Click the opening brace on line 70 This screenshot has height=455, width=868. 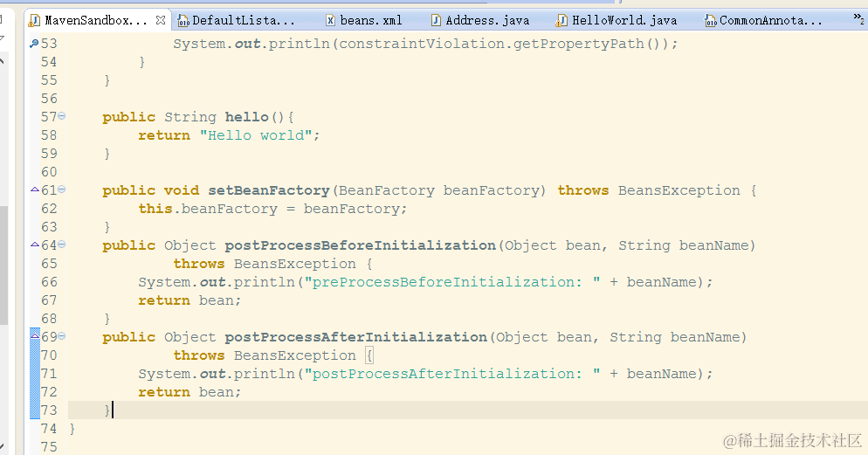(369, 355)
